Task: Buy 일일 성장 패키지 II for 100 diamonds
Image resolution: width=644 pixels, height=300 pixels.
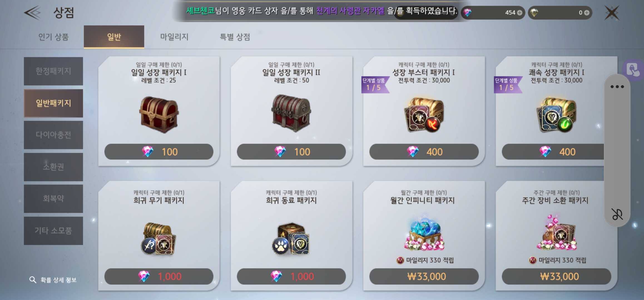Action: click(291, 152)
